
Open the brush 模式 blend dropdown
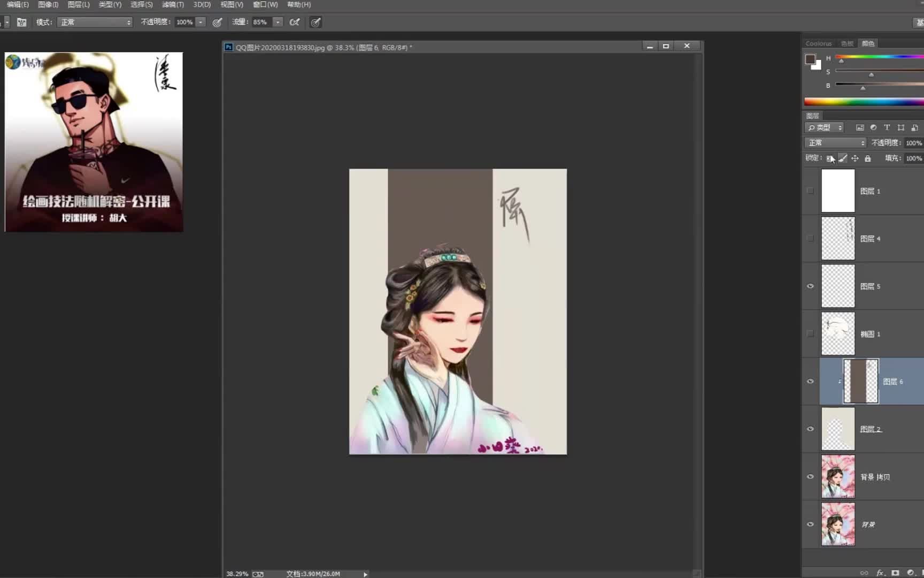tap(95, 22)
